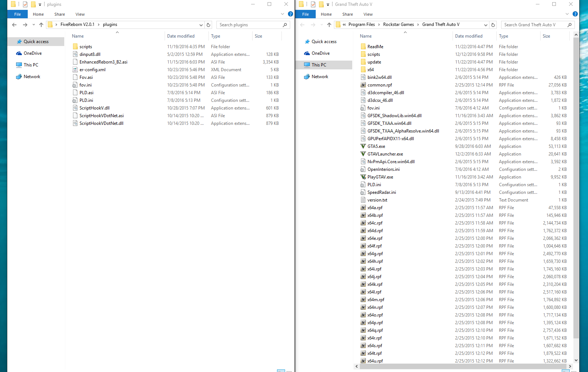Open the File menu in plugins window
Image resolution: width=588 pixels, height=372 pixels.
click(x=18, y=14)
